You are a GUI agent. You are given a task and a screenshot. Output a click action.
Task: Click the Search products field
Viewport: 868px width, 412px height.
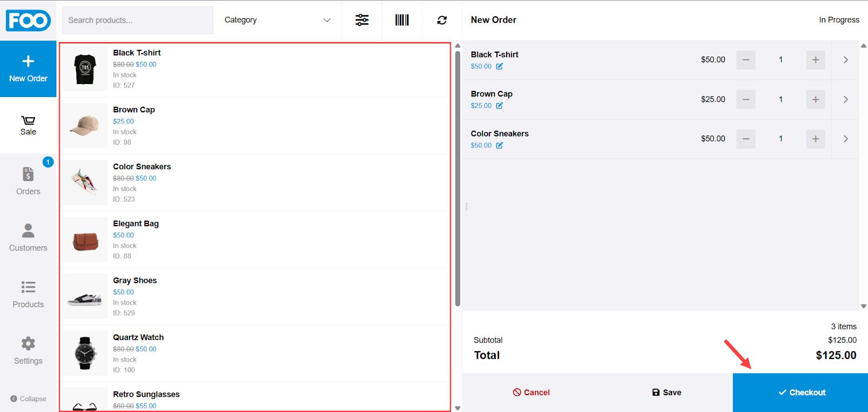(138, 20)
